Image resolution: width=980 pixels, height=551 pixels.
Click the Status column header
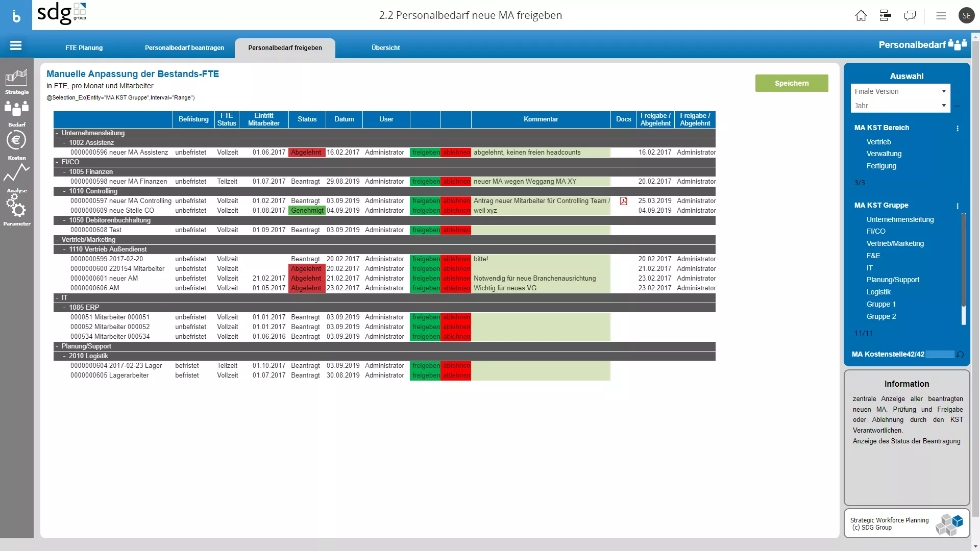pos(307,119)
